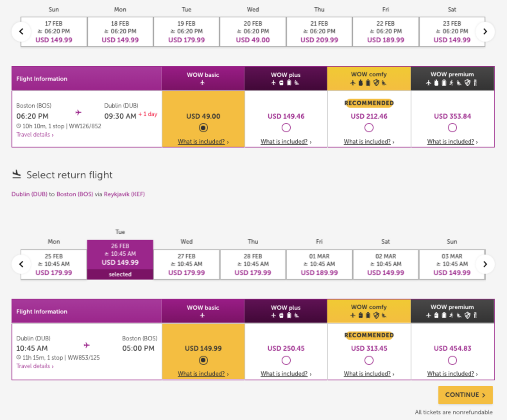
Task: Click the CONTINUE button
Action: click(465, 395)
